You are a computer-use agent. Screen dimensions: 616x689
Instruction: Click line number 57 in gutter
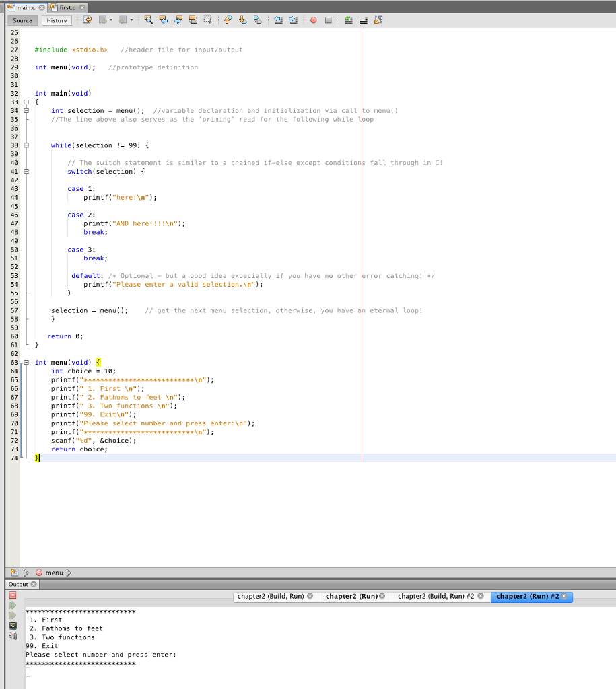coord(14,310)
